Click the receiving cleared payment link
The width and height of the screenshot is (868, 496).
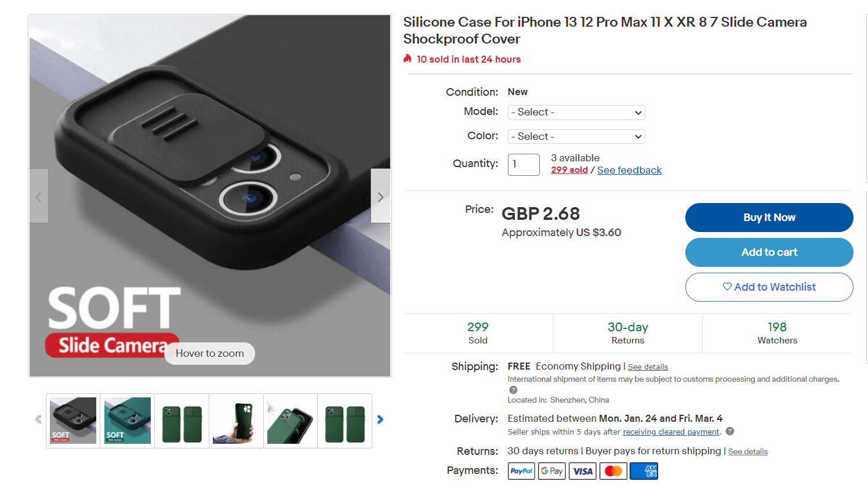671,432
